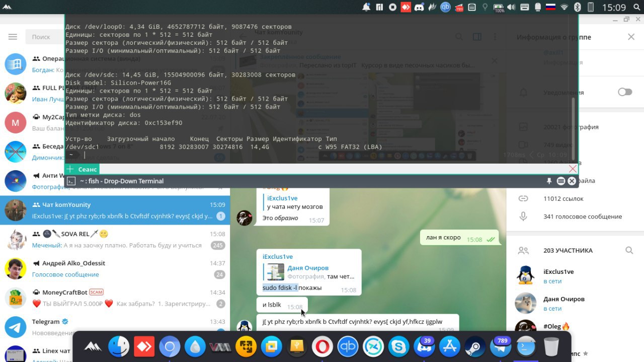
Task: Click the notifications bell in the top panel
Action: coord(366,7)
